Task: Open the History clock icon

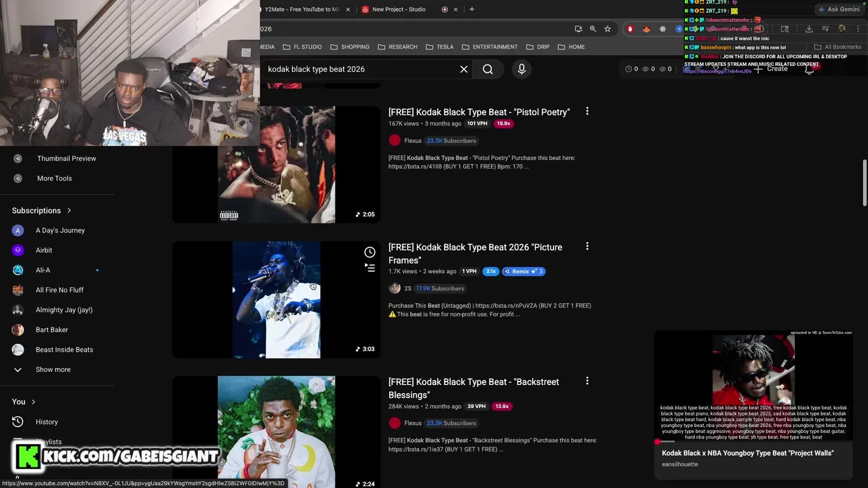Action: point(18,422)
